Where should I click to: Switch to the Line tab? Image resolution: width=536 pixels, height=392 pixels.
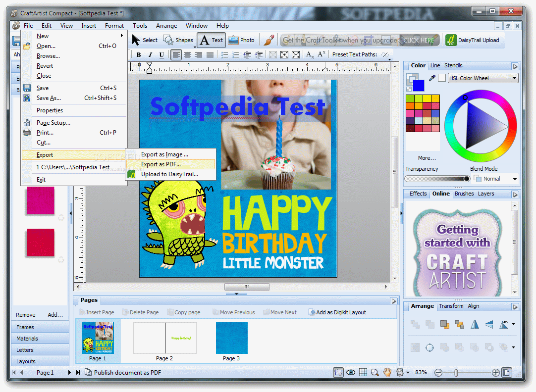click(x=435, y=65)
